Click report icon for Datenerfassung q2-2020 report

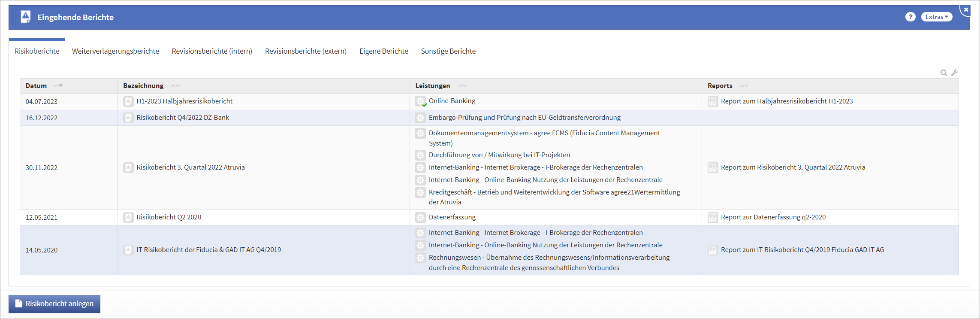coord(712,217)
